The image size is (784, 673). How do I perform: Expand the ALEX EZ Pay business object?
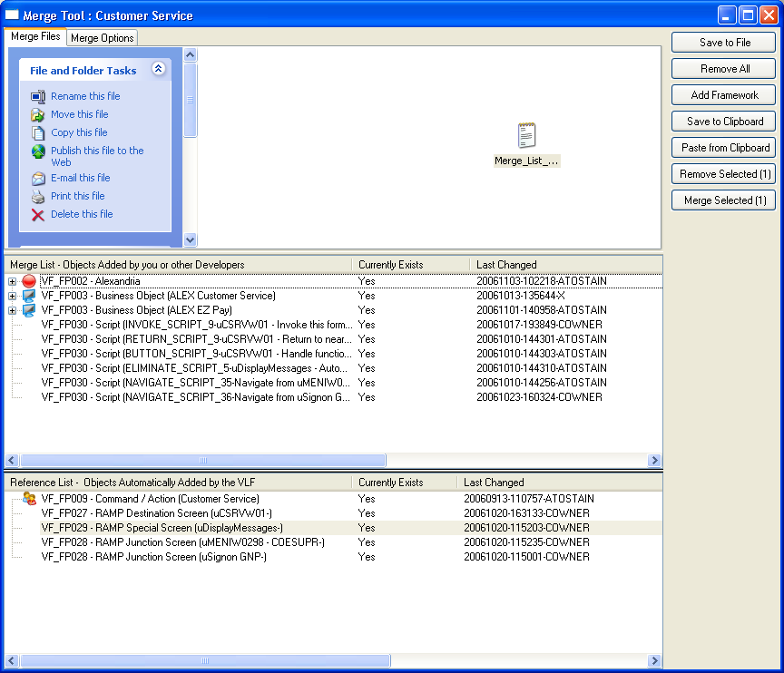(13, 311)
